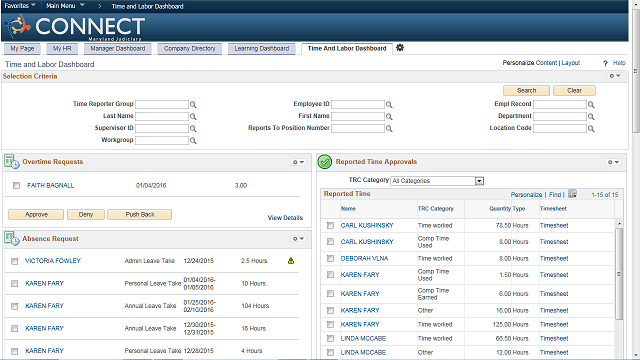Open the Company Directory tab
640x360 pixels.
pos(189,49)
